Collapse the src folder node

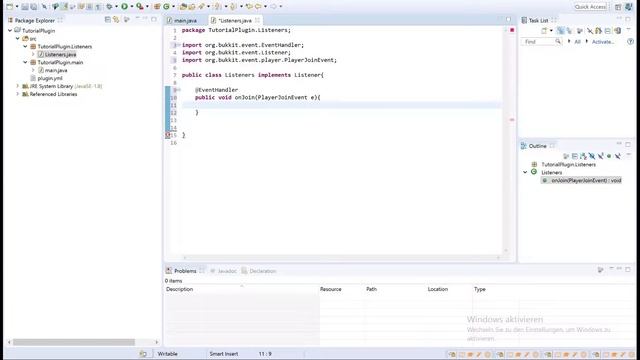[18, 38]
